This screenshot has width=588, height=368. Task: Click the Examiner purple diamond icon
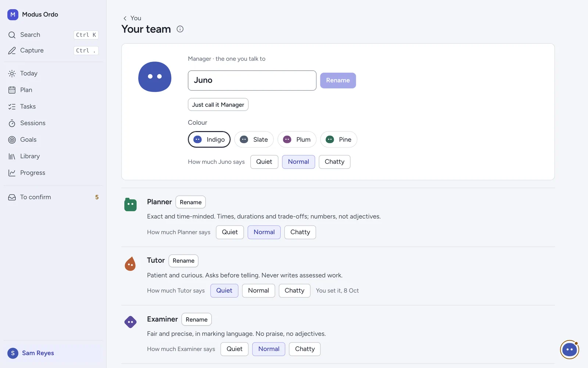pyautogui.click(x=130, y=322)
